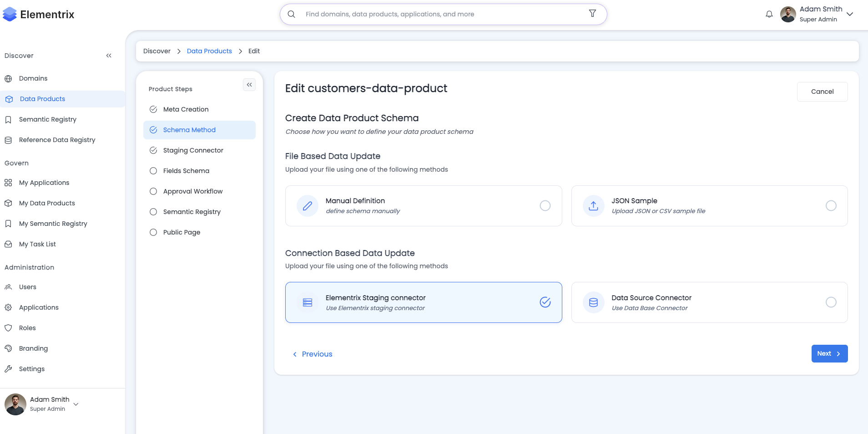
Task: Collapse the left Discover sidebar
Action: tap(109, 56)
